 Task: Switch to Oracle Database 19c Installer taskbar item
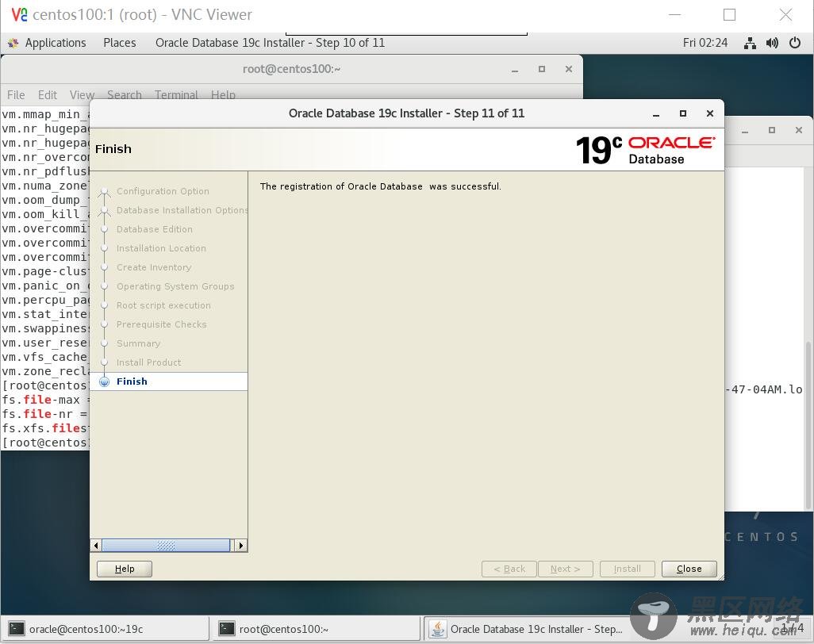pyautogui.click(x=527, y=629)
